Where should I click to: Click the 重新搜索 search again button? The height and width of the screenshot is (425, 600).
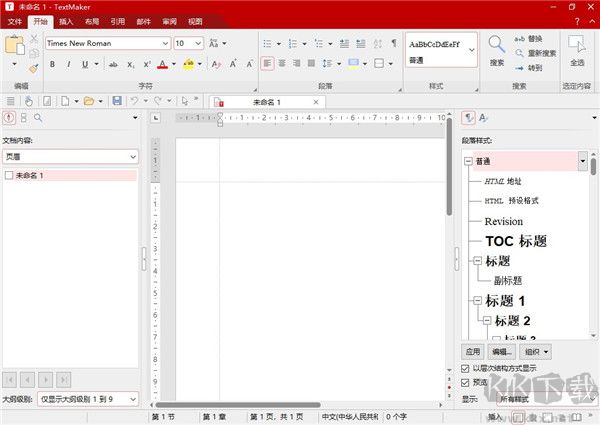[536, 54]
